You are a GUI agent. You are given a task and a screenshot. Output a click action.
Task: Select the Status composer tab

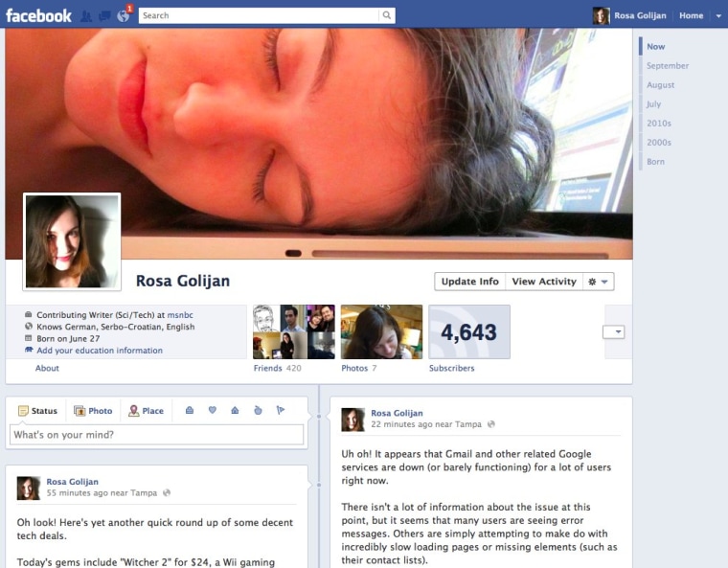click(x=37, y=411)
